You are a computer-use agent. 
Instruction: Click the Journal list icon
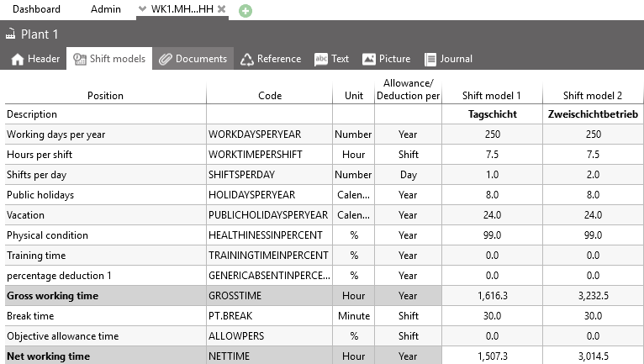430,59
